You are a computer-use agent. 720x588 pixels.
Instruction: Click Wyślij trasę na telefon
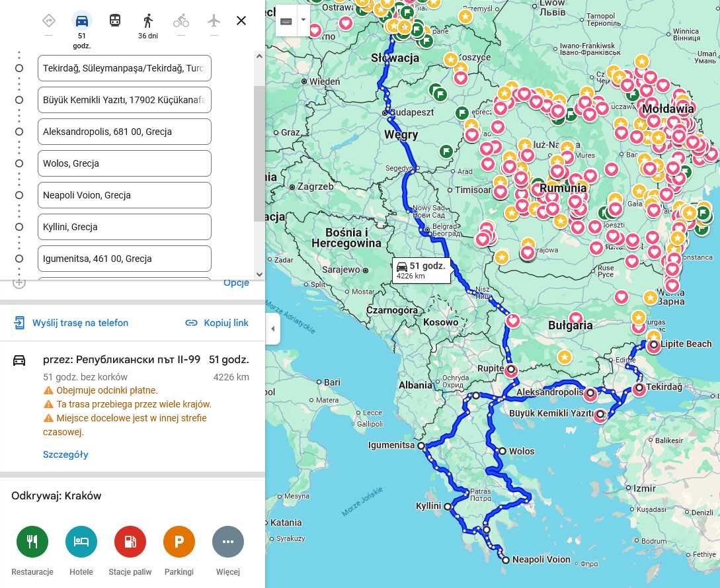pos(71,323)
